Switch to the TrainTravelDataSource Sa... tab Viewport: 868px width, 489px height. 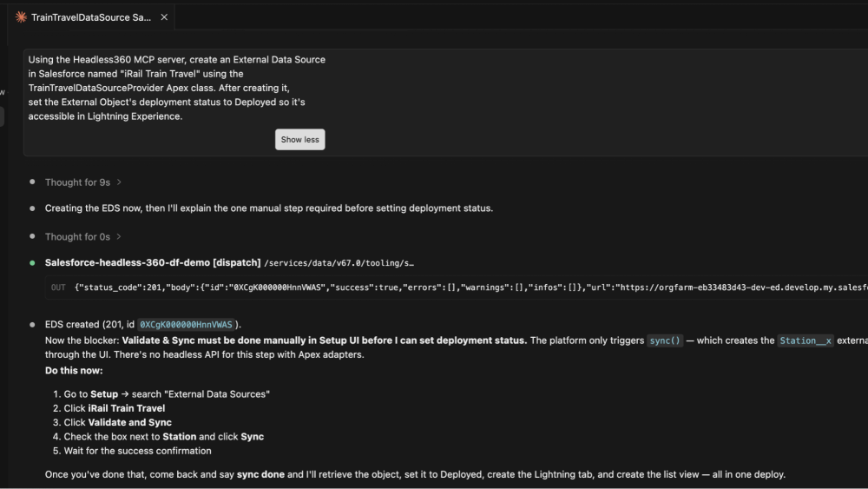[91, 17]
